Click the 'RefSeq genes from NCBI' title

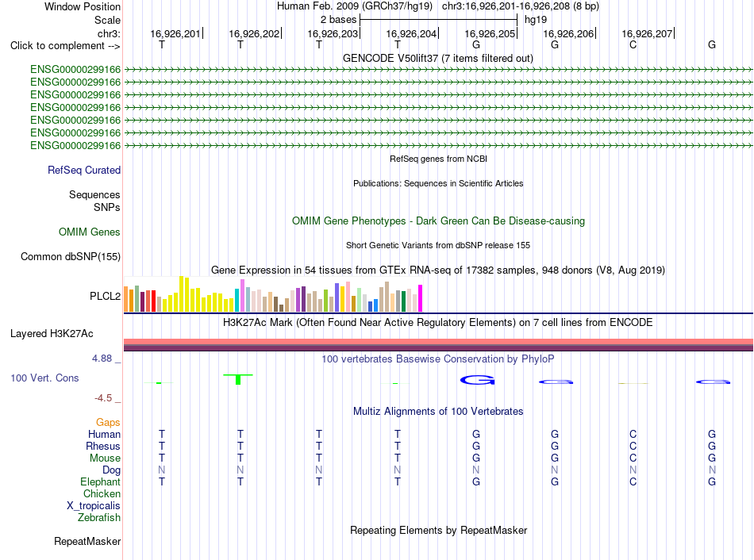[x=438, y=159]
